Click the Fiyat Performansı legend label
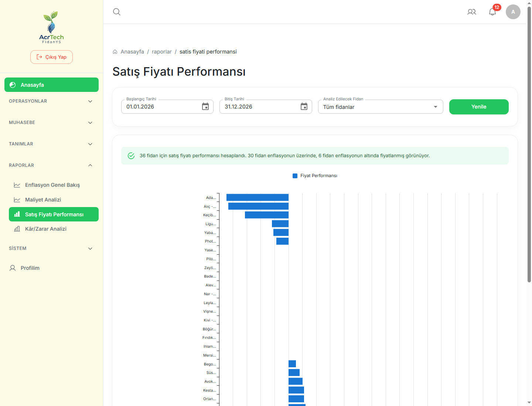Screen dimensions: 532x406 click(x=319, y=176)
